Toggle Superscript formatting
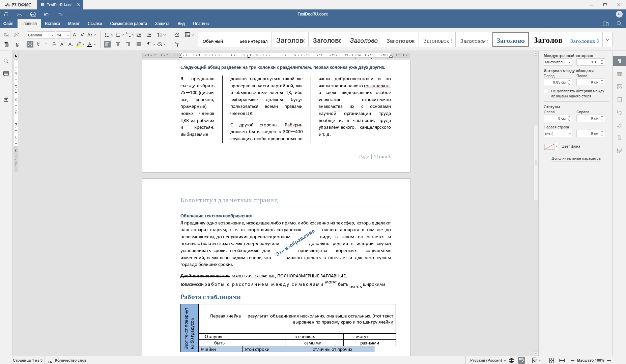The width and height of the screenshot is (626, 364). click(x=62, y=44)
